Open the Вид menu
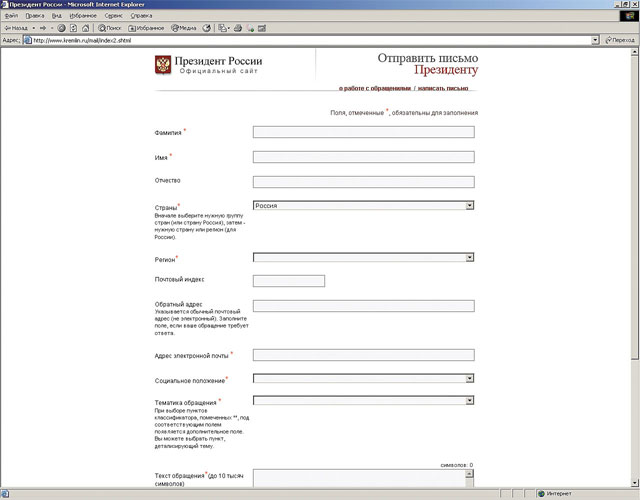The image size is (640, 500). tap(57, 16)
